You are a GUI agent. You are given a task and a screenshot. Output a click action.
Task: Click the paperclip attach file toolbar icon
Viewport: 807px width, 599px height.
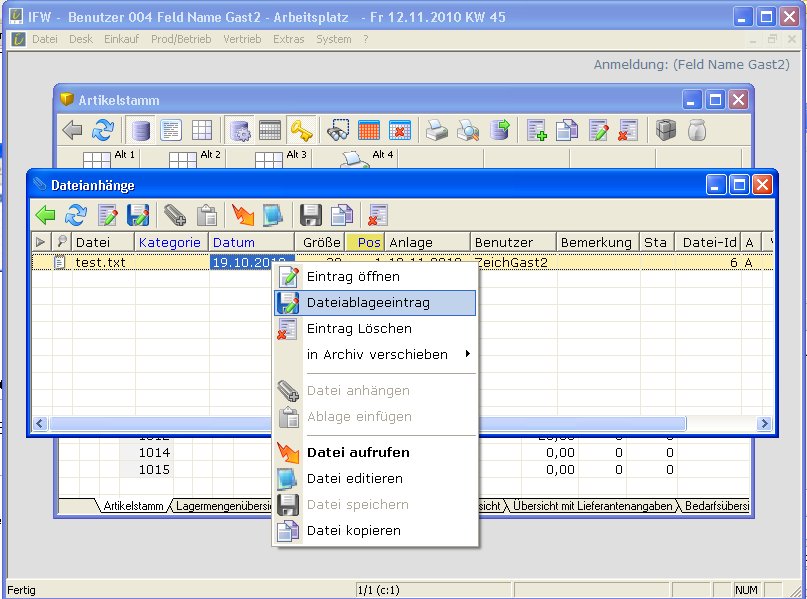point(176,215)
